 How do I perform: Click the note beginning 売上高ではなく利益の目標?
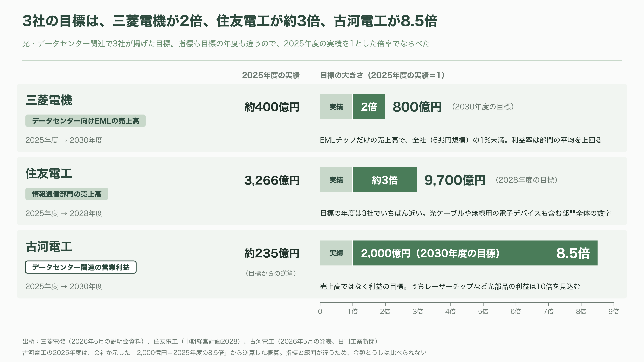450,286
